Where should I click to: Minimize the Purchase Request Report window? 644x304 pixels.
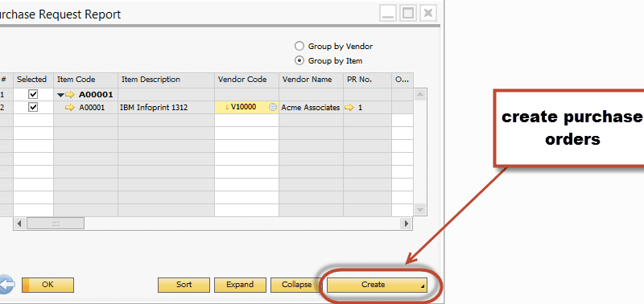[x=388, y=13]
